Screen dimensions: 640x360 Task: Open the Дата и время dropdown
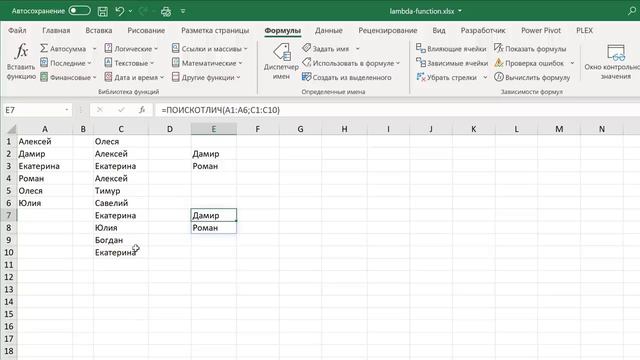tap(134, 77)
